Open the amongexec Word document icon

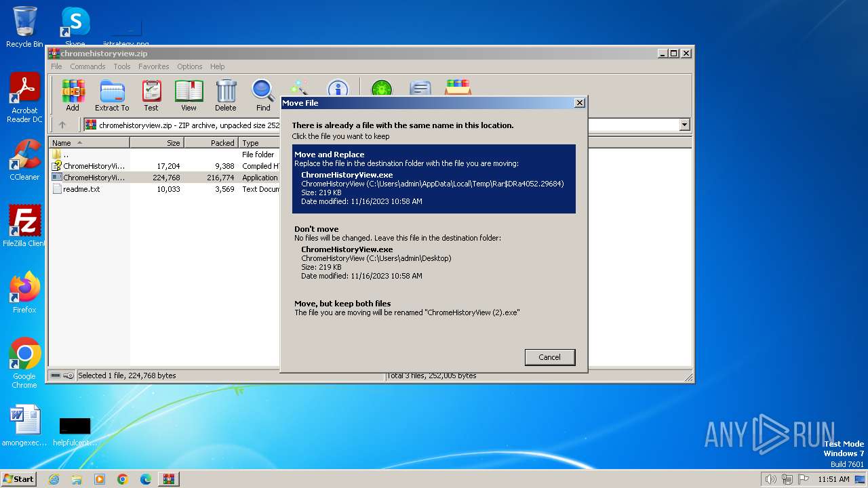24,426
